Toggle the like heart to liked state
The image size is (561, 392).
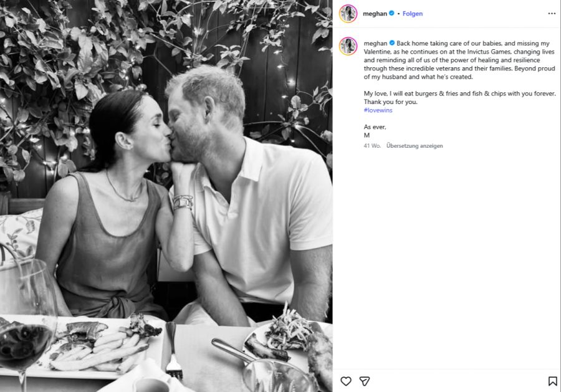(347, 380)
